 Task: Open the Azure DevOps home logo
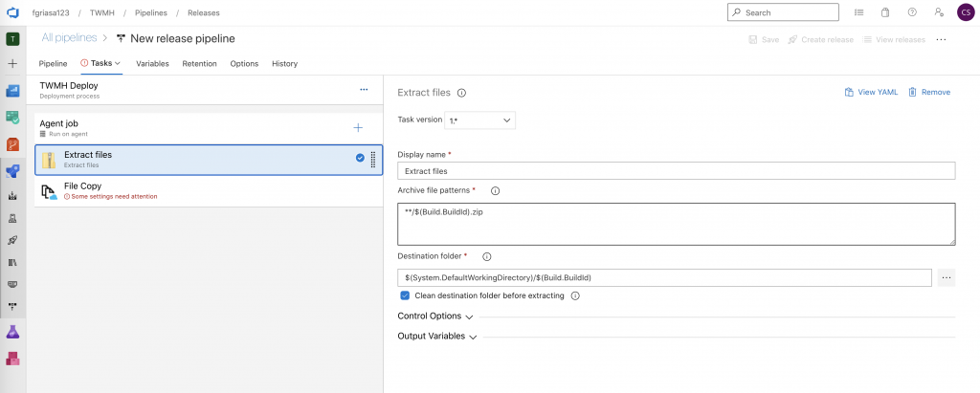click(13, 12)
